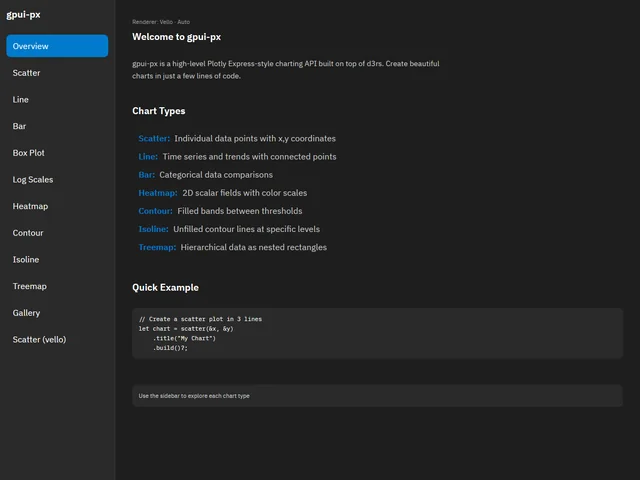Click the 'let chart = scatter(&x, &y)' line

(186, 329)
